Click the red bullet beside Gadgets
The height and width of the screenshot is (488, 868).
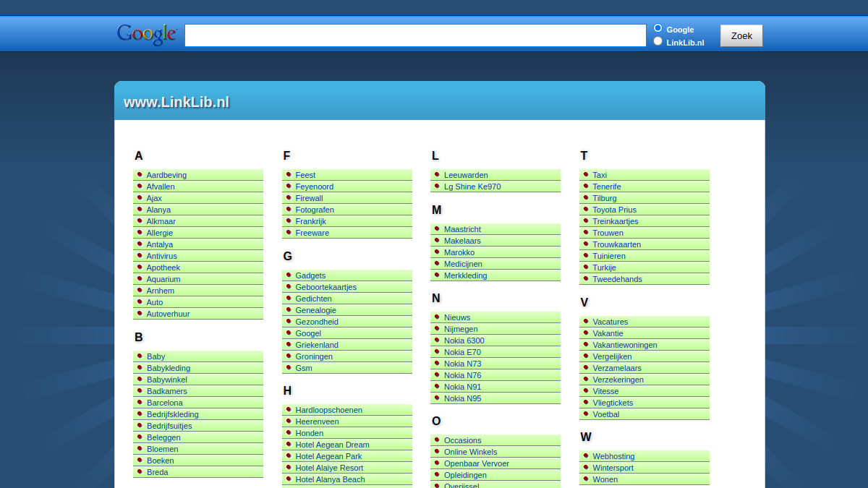pos(289,275)
